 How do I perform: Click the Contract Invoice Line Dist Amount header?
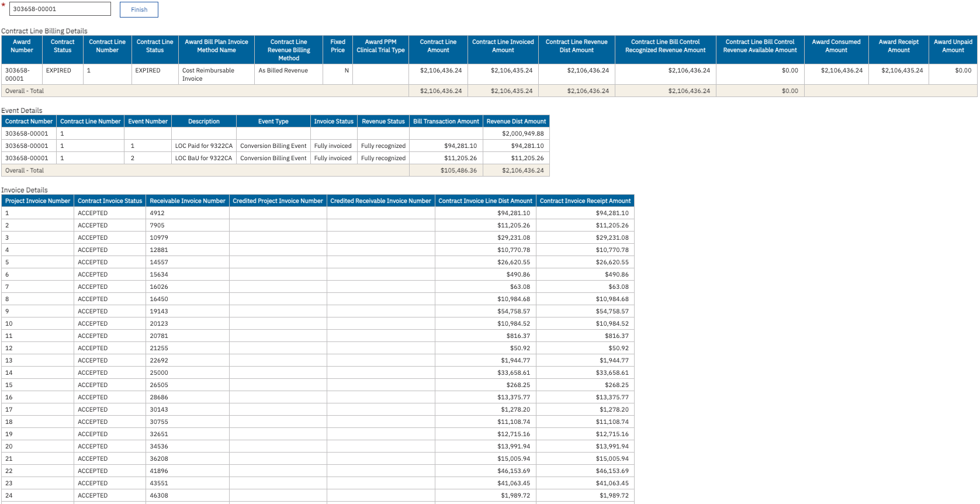tap(485, 201)
